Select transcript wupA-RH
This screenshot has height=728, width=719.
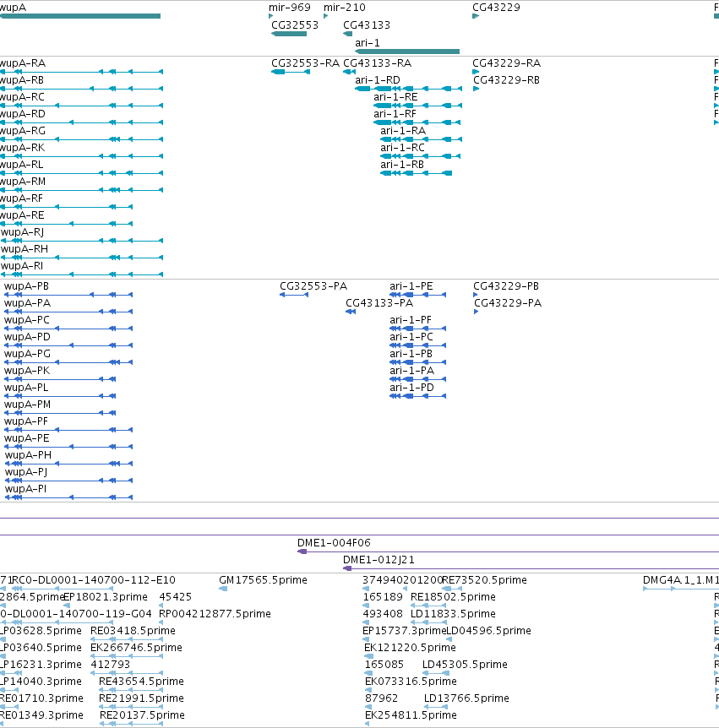pyautogui.click(x=82, y=258)
